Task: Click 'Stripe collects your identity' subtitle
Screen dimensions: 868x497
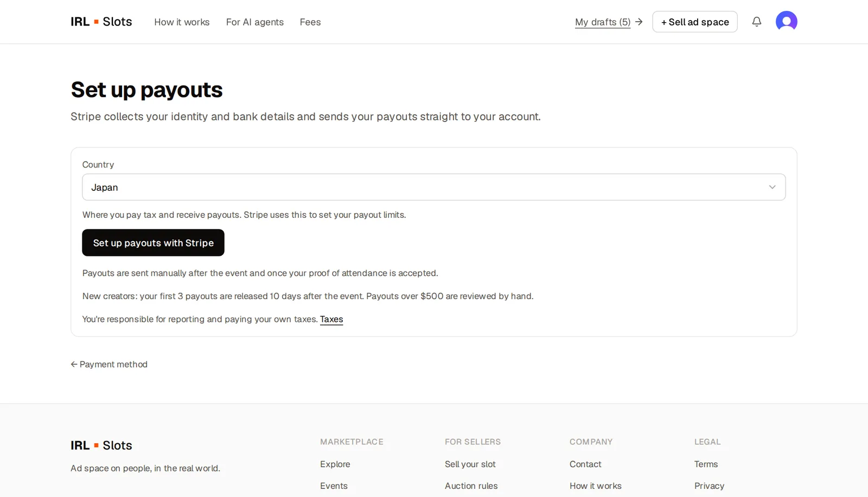Action: click(305, 117)
